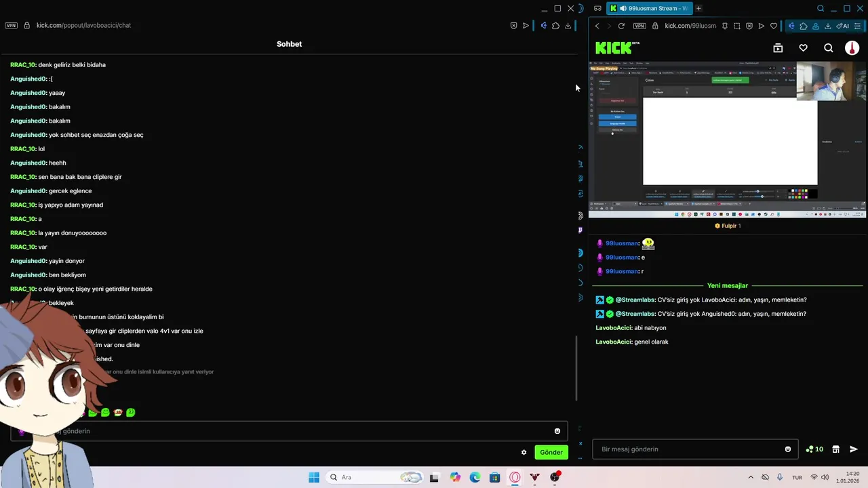Open the Kick profile avatar menu
The height and width of the screenshot is (488, 868).
[852, 48]
